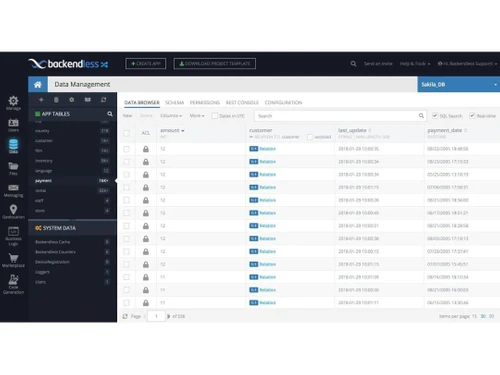This screenshot has height=375, width=500.
Task: Check the second data row checkbox
Action: [x=127, y=162]
